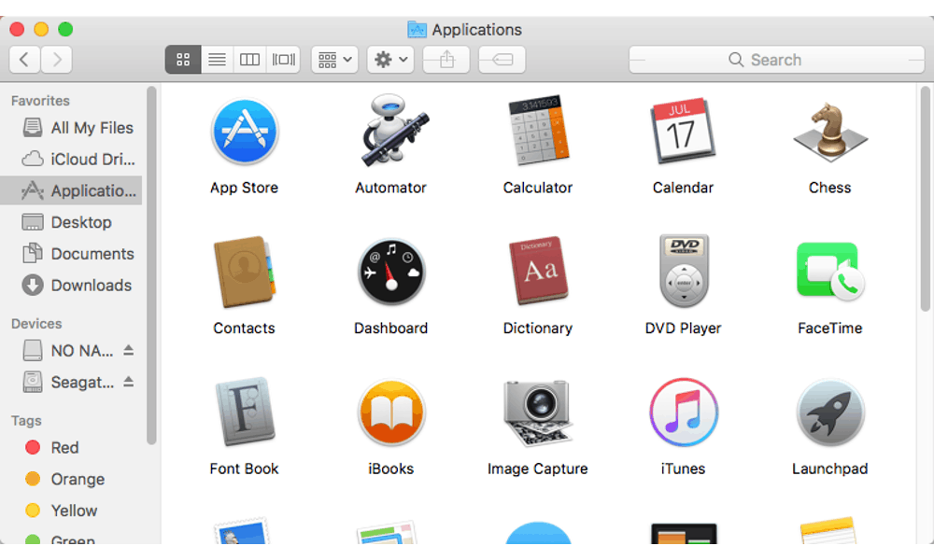
Task: Close the Applications Finder window
Action: [17, 29]
